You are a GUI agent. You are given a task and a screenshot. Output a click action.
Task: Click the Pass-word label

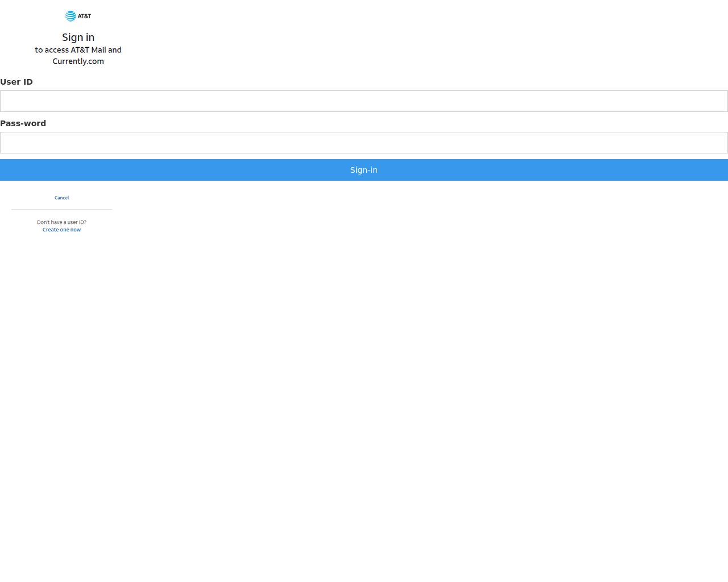pyautogui.click(x=23, y=123)
